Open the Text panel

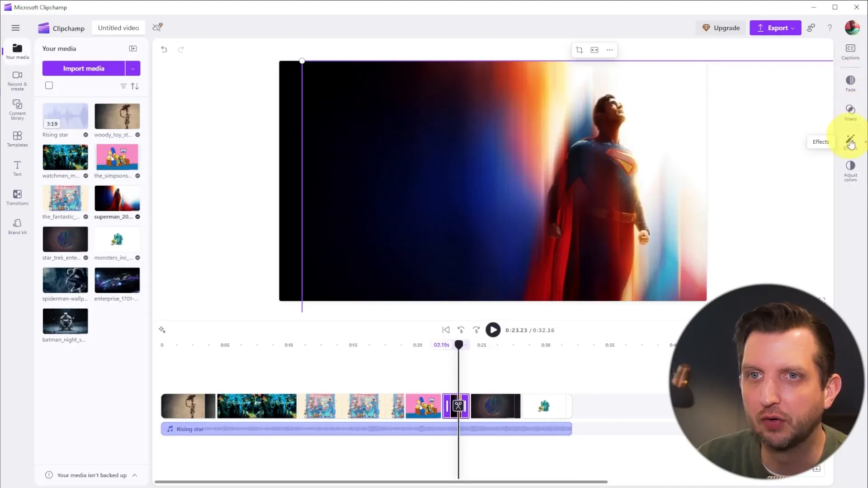17,168
